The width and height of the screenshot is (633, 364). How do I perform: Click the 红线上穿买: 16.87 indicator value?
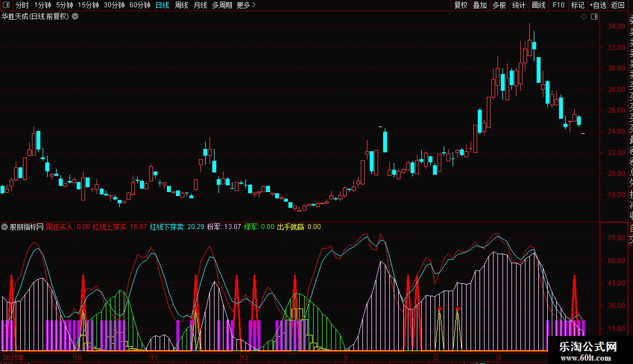pos(120,227)
